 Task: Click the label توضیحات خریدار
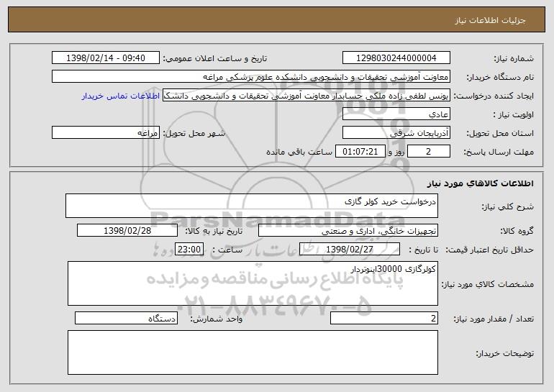tap(505, 353)
